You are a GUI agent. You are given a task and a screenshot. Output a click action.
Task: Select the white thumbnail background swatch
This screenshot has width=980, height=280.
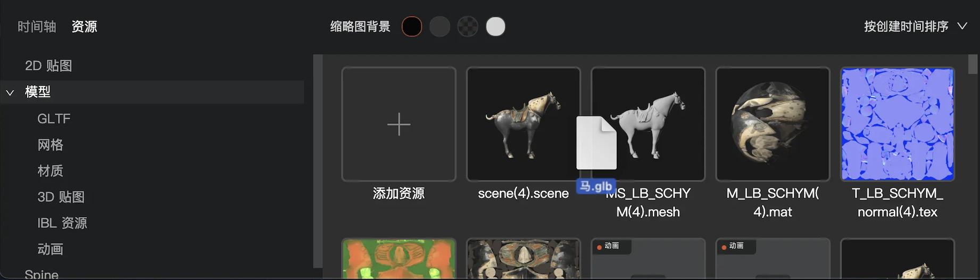tap(496, 27)
